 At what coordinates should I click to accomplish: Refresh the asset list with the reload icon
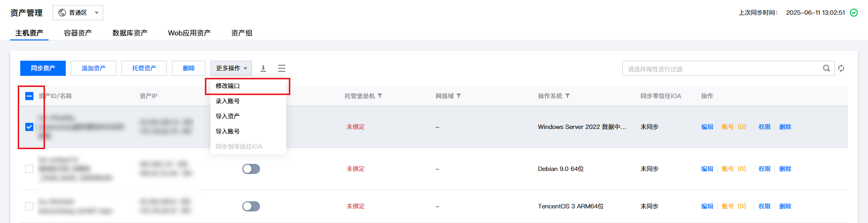pyautogui.click(x=841, y=68)
